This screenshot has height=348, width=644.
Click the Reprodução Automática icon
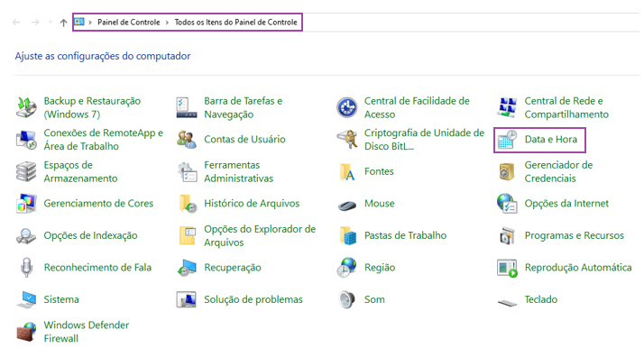pyautogui.click(x=507, y=268)
